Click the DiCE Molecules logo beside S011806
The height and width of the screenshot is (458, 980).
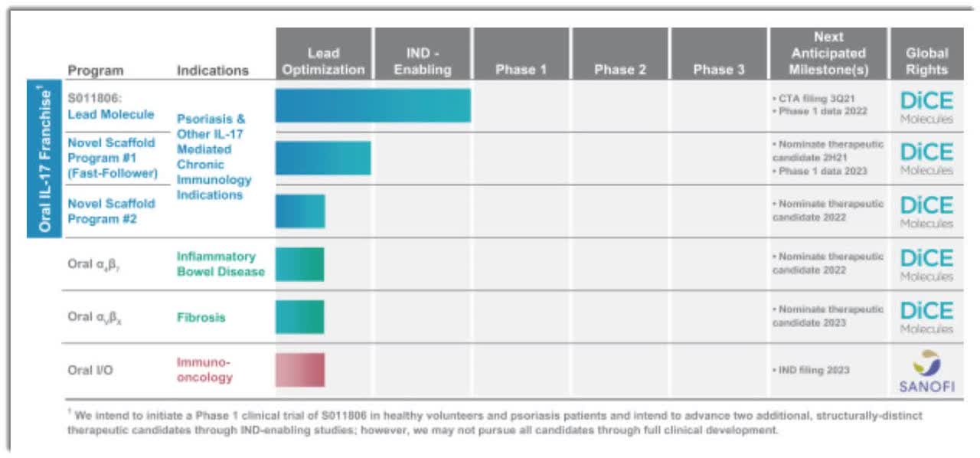click(926, 106)
